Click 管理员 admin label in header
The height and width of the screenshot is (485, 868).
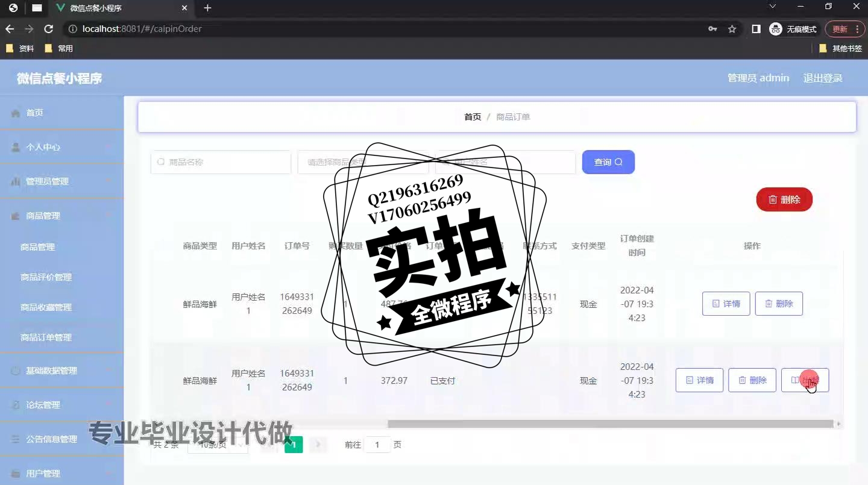tap(758, 78)
